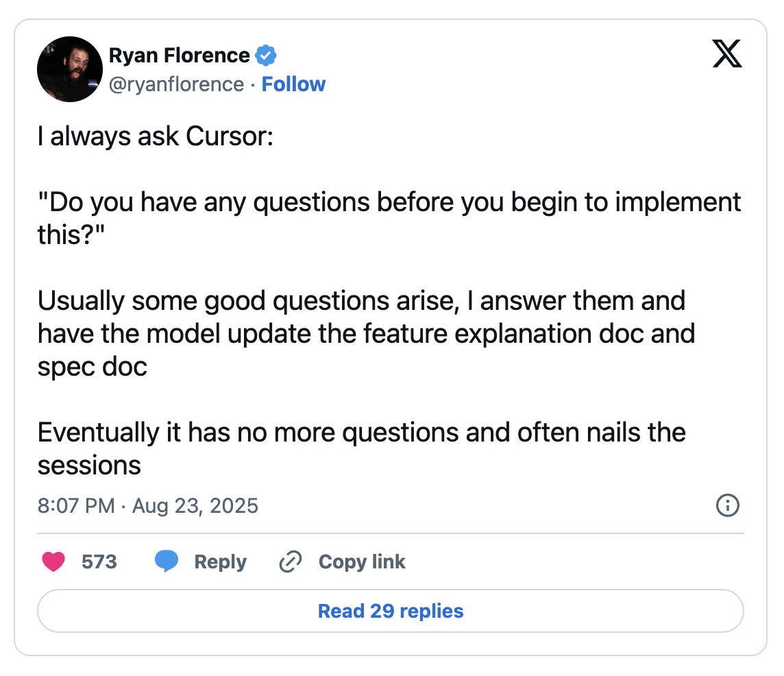Click the line 'I always ask Cursor:'
This screenshot has width=784, height=676.
pyautogui.click(x=156, y=136)
